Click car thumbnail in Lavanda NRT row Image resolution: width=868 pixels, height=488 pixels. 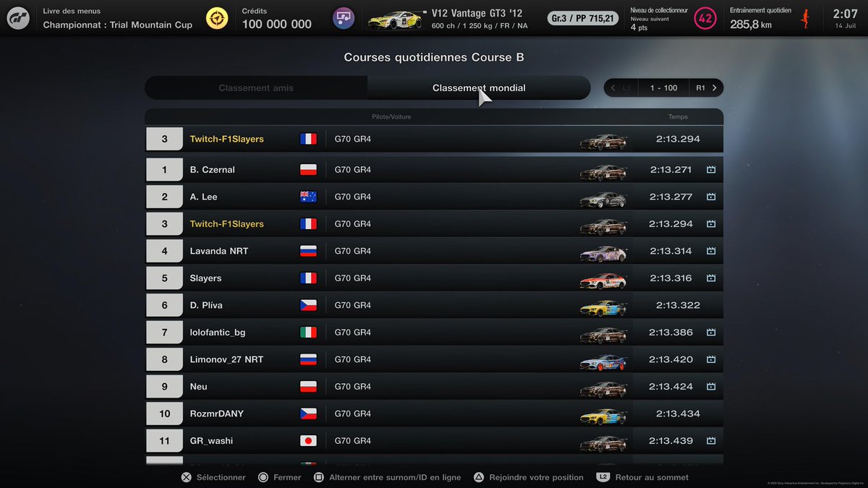pyautogui.click(x=603, y=253)
